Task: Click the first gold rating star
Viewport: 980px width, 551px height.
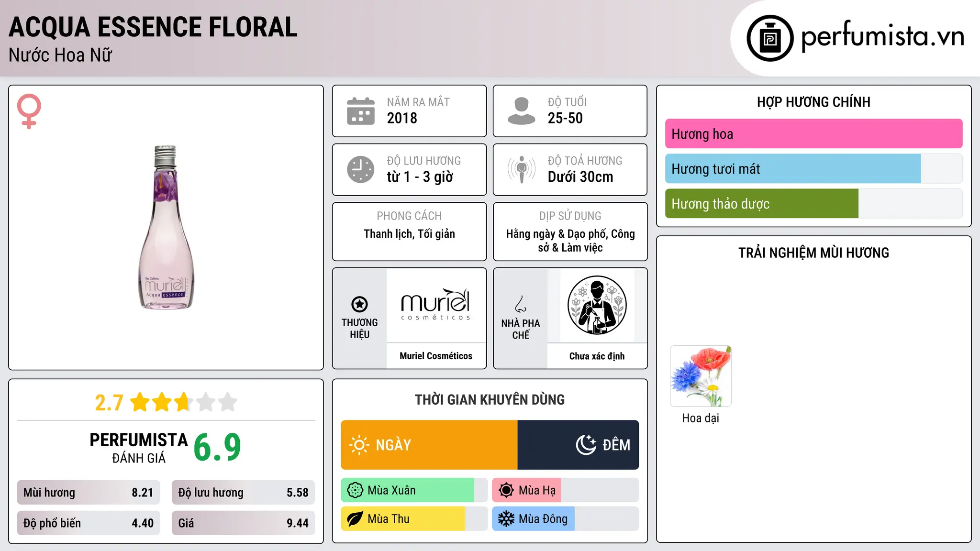Action: click(x=140, y=402)
